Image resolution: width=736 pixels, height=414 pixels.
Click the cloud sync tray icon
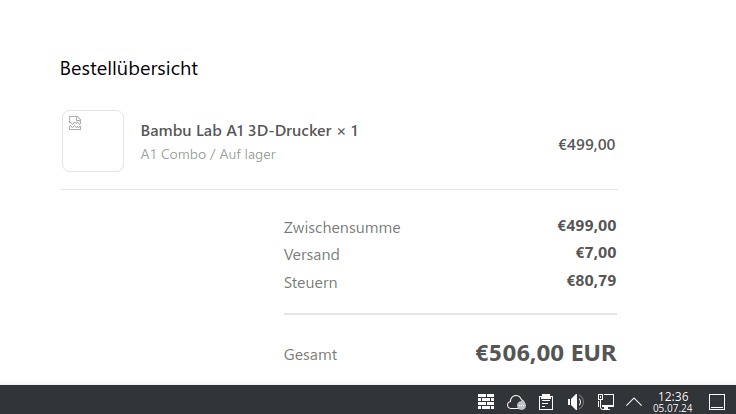click(x=516, y=401)
